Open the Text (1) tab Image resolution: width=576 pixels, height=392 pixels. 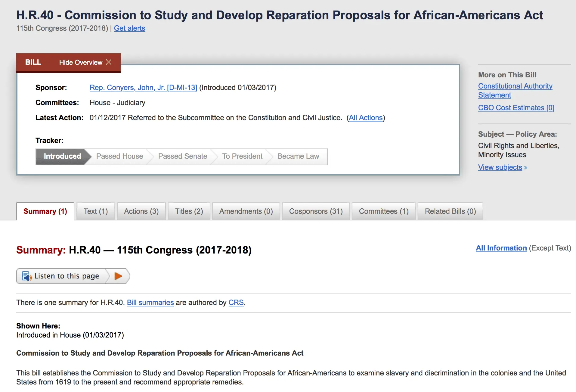(95, 211)
